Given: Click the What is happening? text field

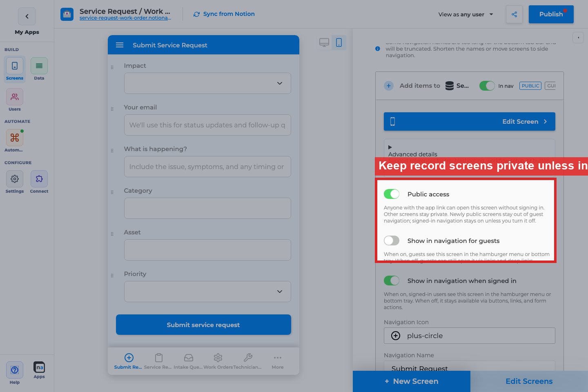Looking at the screenshot, I should point(207,167).
